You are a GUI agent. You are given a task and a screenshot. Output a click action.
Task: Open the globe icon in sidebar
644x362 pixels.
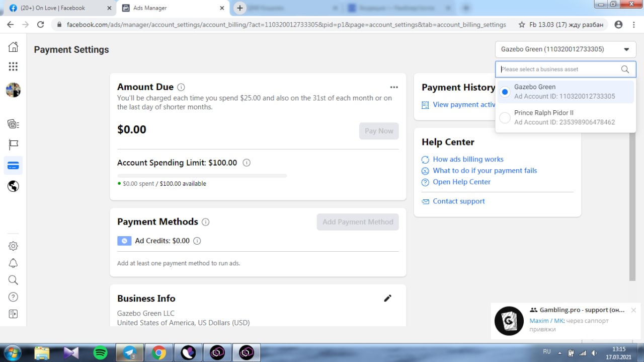click(13, 186)
